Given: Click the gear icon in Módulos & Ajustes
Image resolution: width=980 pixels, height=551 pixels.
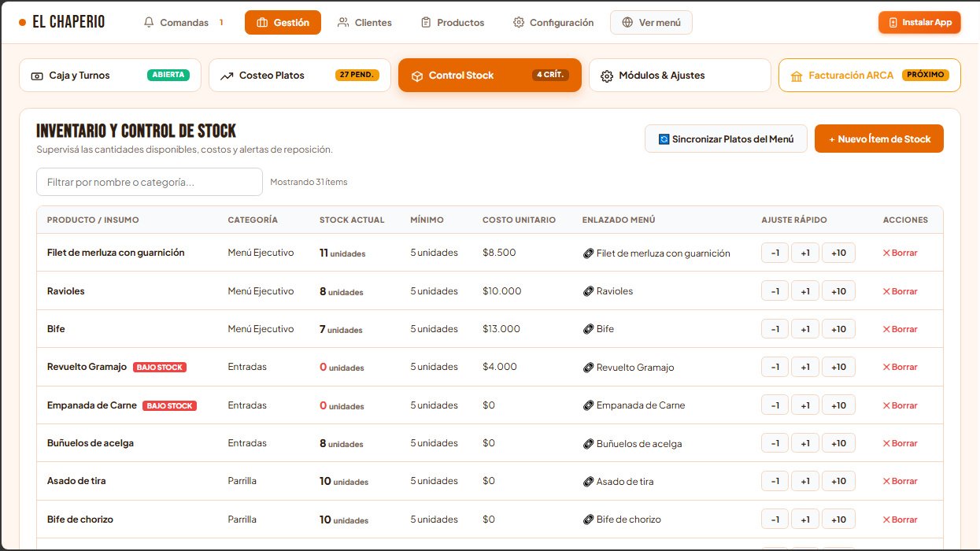Looking at the screenshot, I should [x=607, y=76].
